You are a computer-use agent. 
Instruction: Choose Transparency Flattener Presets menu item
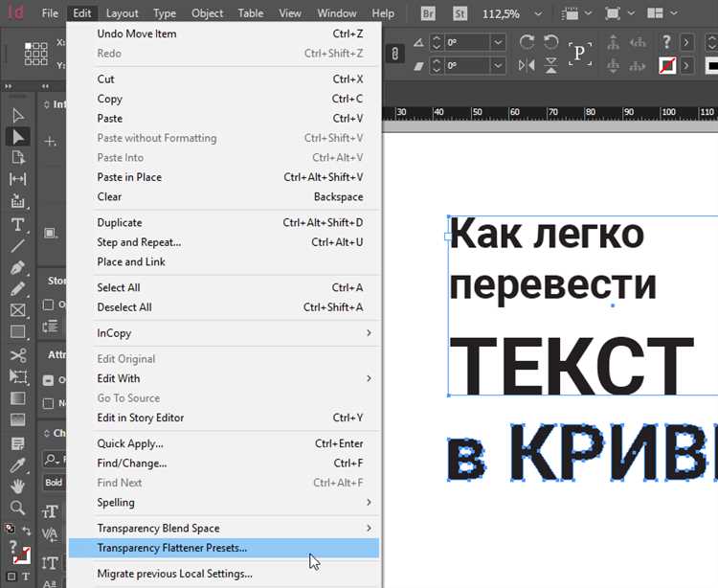coord(172,548)
